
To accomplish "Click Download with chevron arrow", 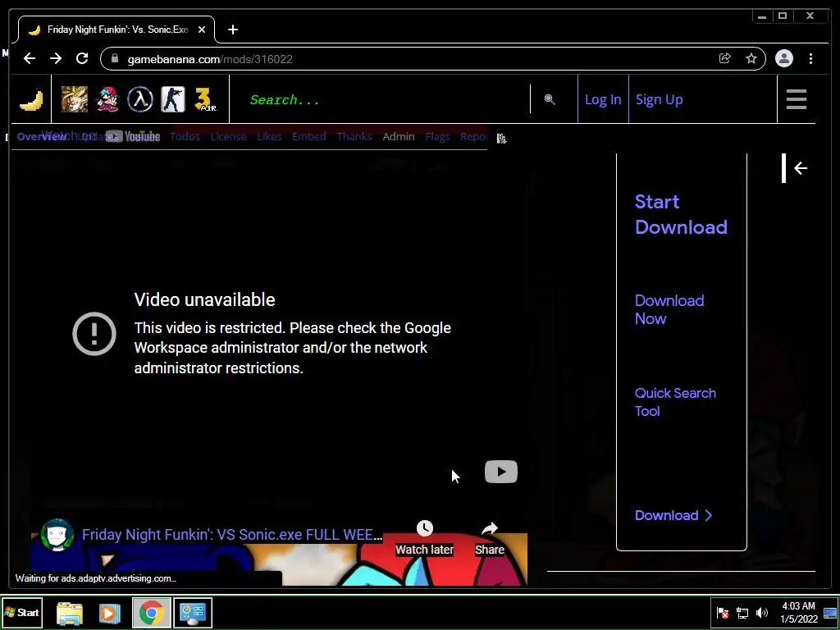I will tap(673, 515).
